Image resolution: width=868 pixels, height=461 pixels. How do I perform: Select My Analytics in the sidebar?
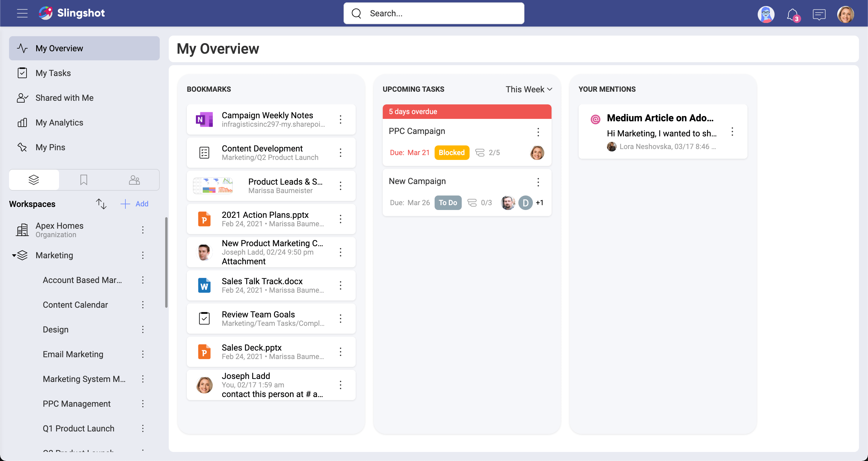(x=59, y=122)
